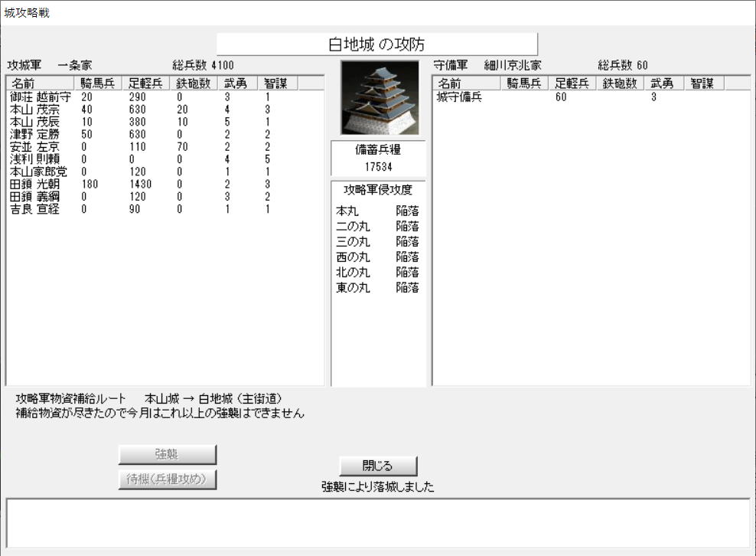Click defender 名前 column header
Image resolution: width=756 pixels, height=556 pixels.
pyautogui.click(x=466, y=83)
